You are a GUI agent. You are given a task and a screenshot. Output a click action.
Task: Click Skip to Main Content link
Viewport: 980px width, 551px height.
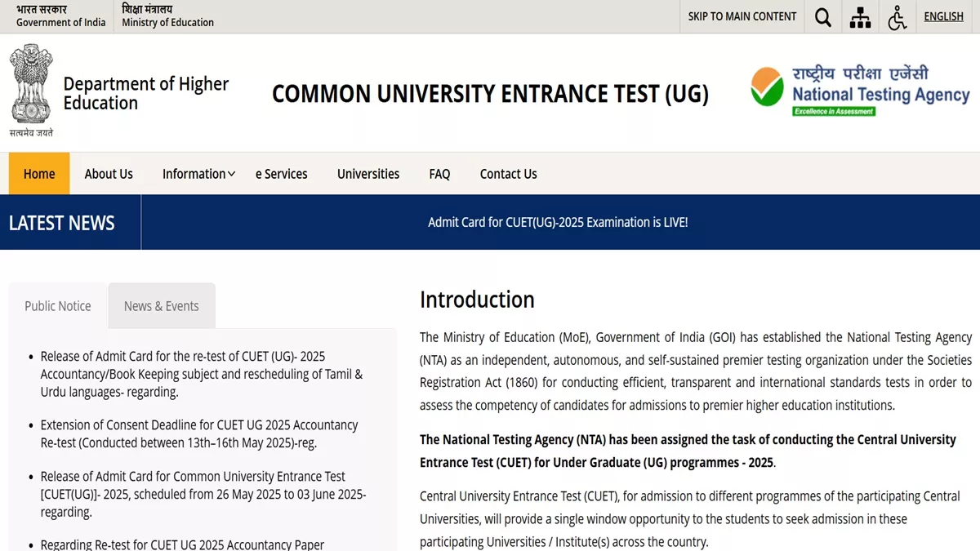(742, 16)
